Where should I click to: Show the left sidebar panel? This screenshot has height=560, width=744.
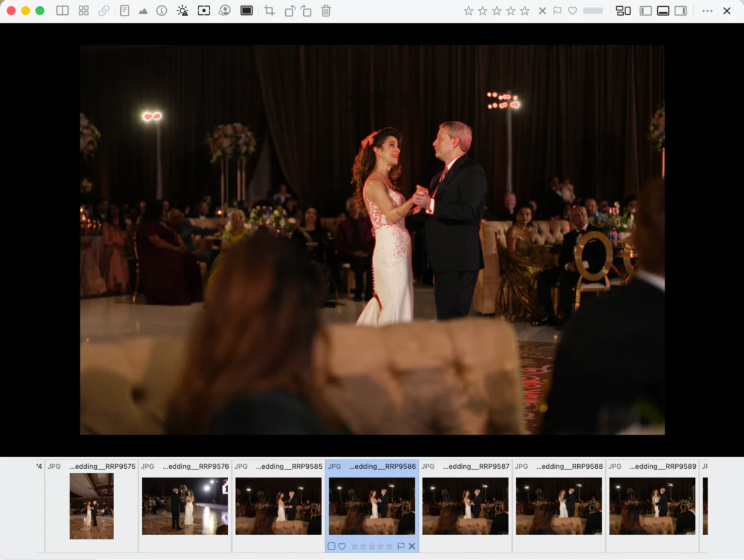[645, 11]
